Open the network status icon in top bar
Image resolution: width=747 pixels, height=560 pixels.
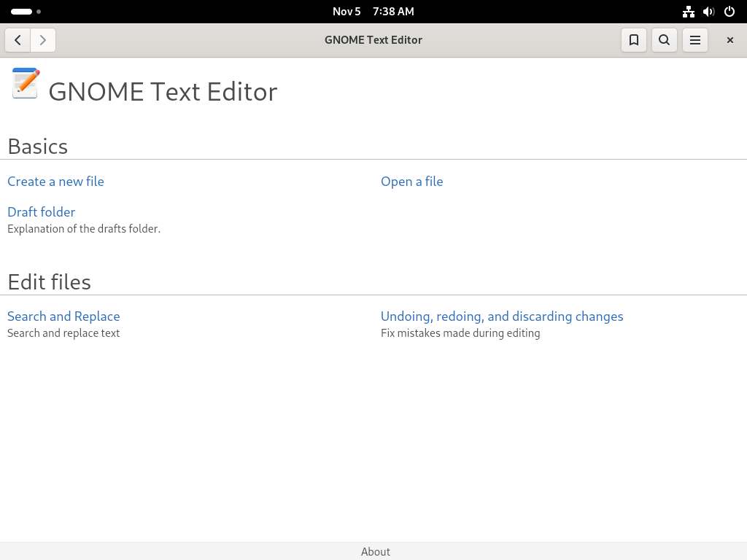pos(689,12)
